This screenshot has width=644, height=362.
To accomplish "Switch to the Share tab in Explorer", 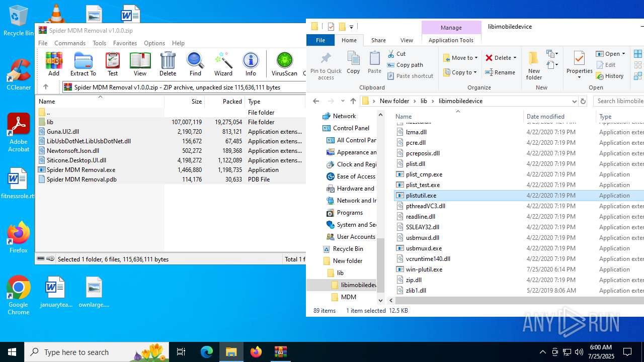I will coord(378,40).
